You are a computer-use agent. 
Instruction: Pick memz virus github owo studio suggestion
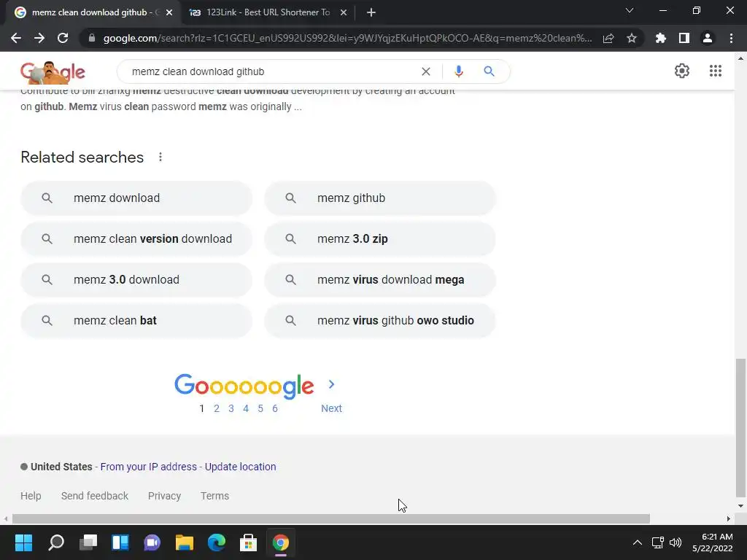click(380, 321)
